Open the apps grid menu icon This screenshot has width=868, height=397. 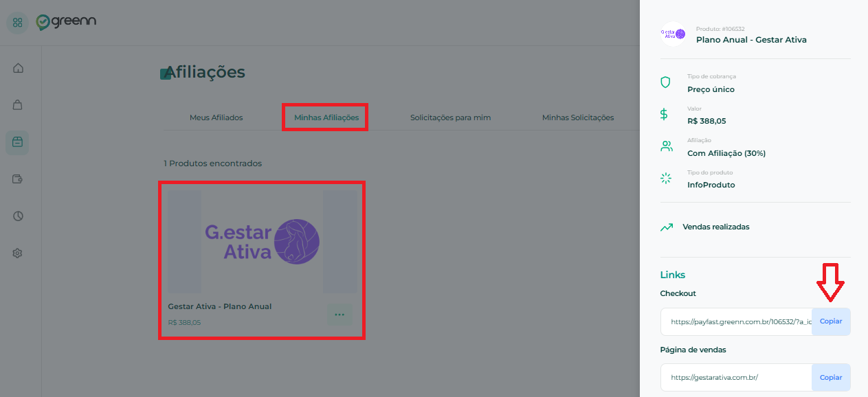pyautogui.click(x=17, y=23)
